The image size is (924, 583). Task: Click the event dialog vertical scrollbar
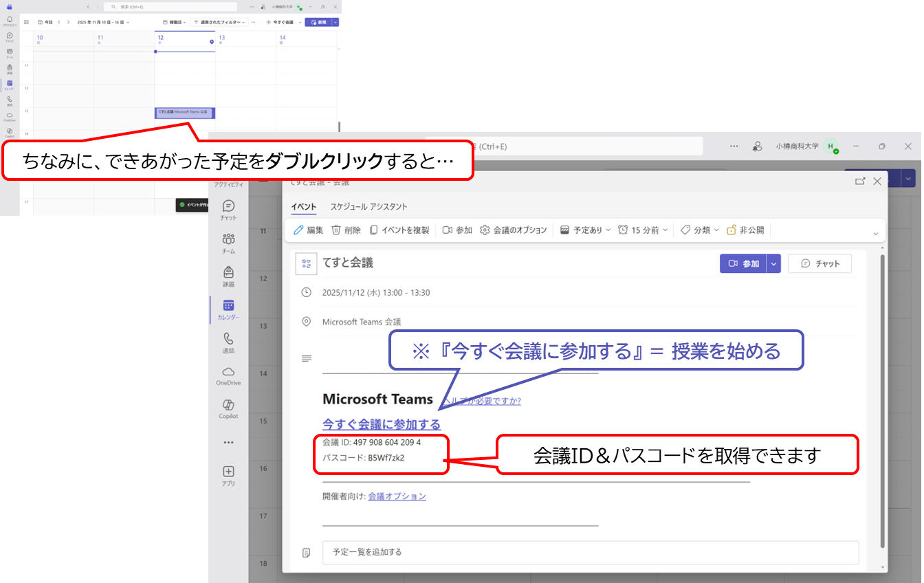click(883, 399)
